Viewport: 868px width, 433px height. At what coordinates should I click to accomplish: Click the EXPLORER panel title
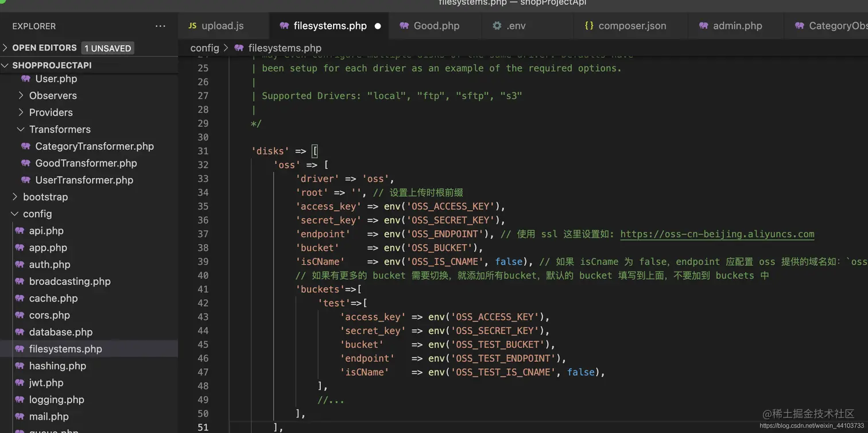coord(34,26)
